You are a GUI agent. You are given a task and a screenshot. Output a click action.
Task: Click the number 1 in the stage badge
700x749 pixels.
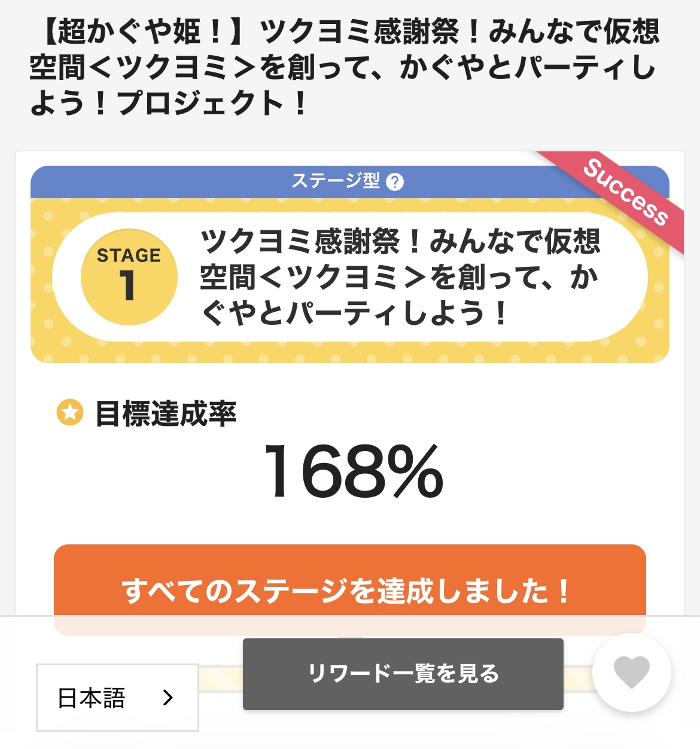click(x=127, y=285)
